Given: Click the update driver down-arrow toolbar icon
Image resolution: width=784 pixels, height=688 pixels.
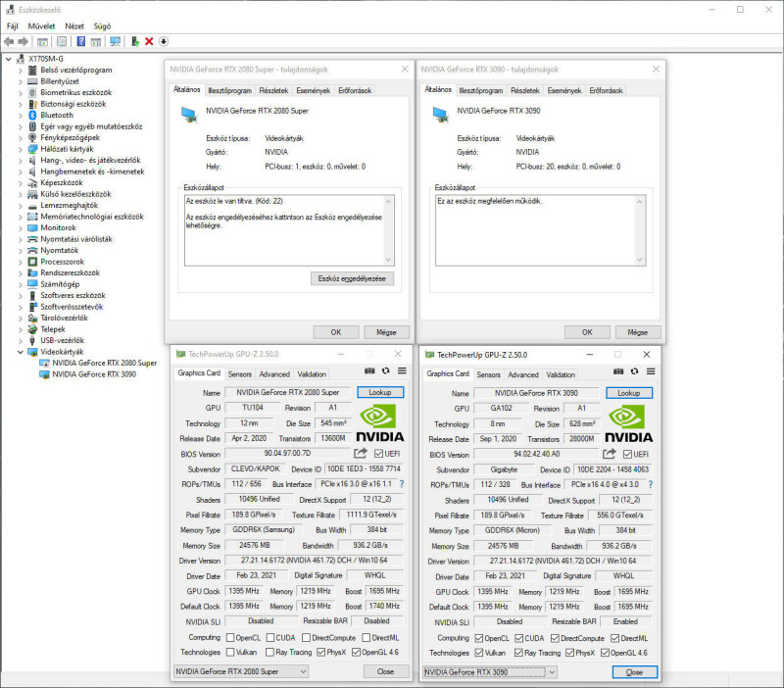Looking at the screenshot, I should (x=164, y=41).
